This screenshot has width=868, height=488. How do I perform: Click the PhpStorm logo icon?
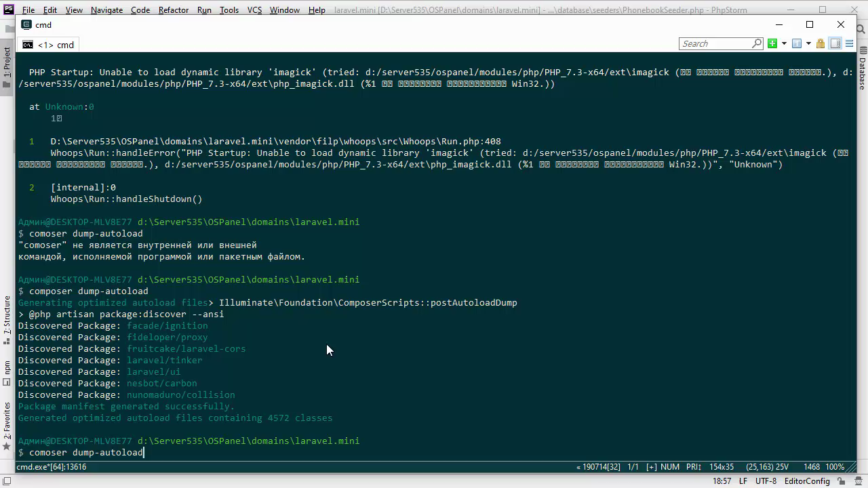8,9
